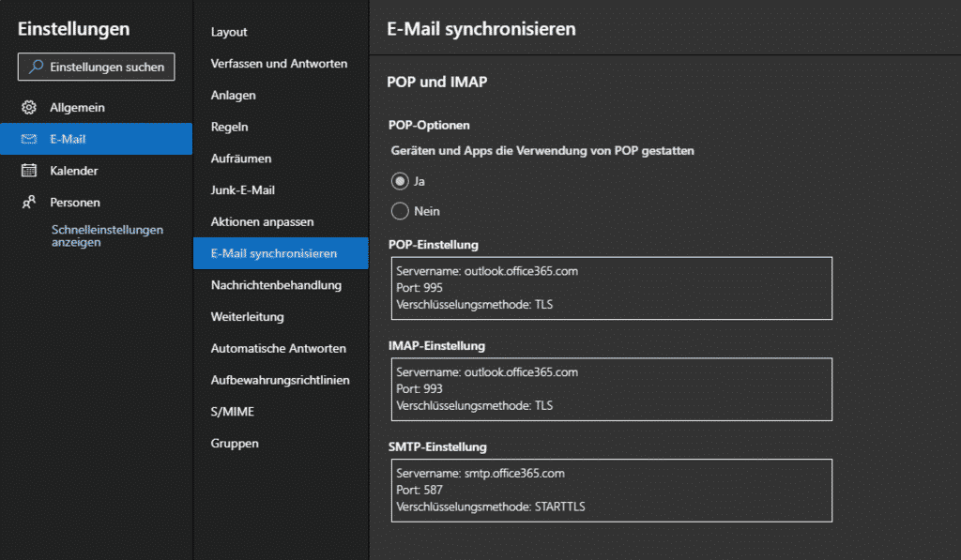Open the Regeln settings page
Viewport: 961px width, 560px height.
[281, 127]
